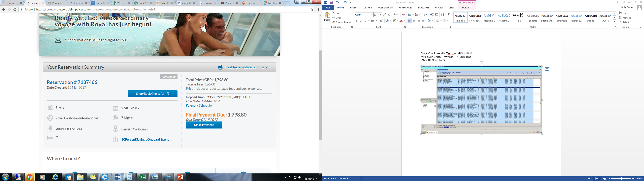Switch to the INSERT ribbon tab

[x=354, y=7]
